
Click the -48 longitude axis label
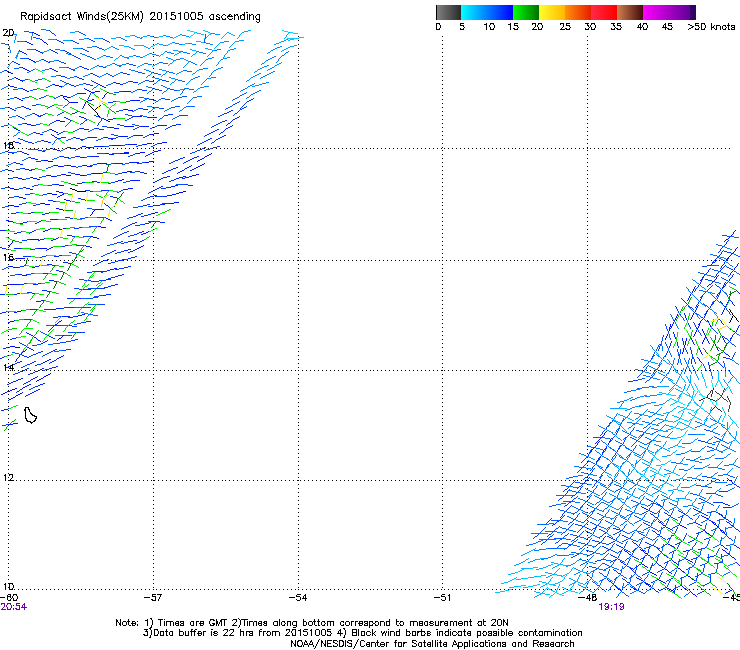588,598
